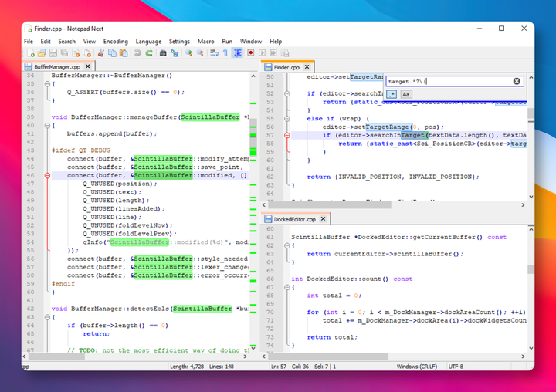Toggle the indent guide toolbar button
The width and height of the screenshot is (556, 392).
(237, 52)
